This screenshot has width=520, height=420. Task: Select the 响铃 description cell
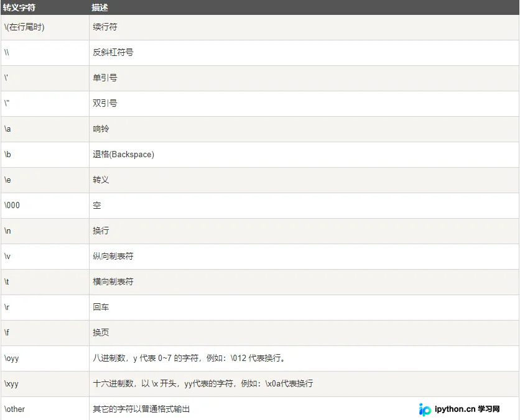tap(304, 129)
